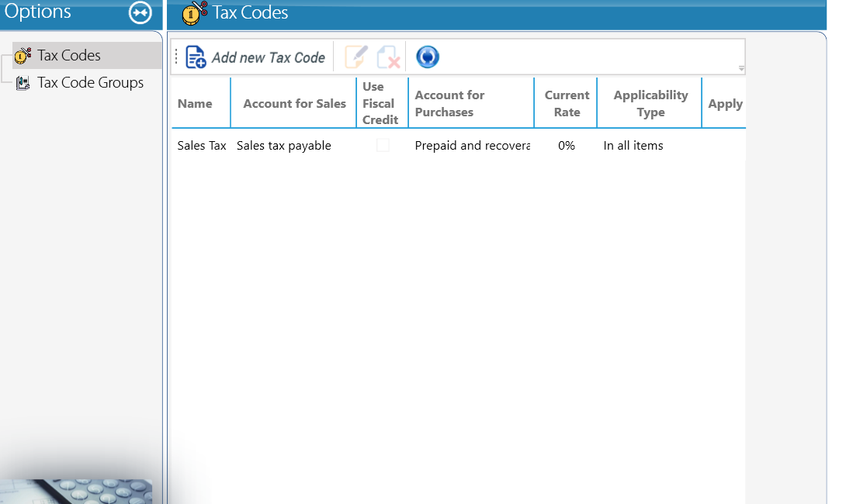Viewport: 846px width, 504px height.
Task: Click the Add new Tax Code document icon
Action: point(196,57)
